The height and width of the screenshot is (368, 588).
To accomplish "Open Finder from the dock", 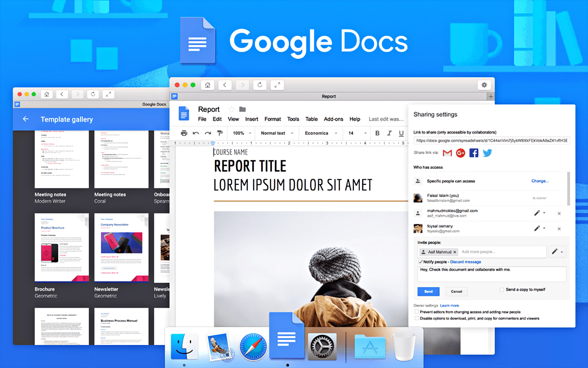I will tap(184, 346).
